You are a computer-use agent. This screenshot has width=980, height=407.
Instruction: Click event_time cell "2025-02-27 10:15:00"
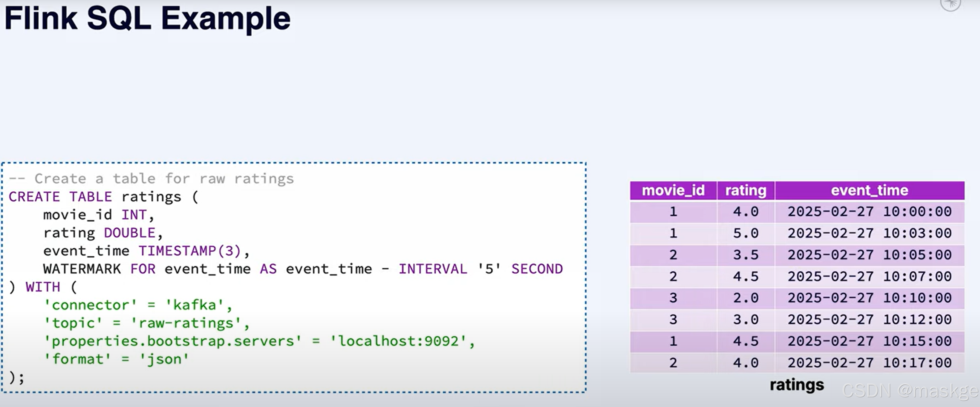click(x=870, y=341)
